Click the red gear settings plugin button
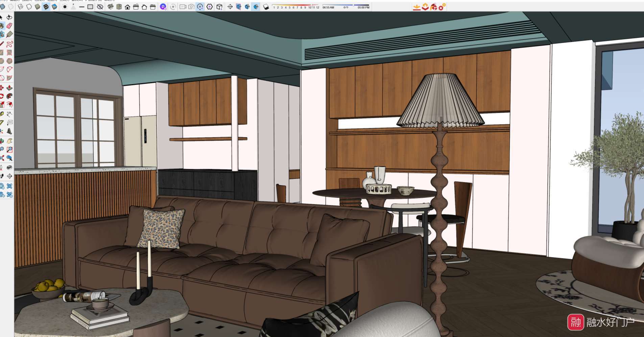 coord(442,7)
